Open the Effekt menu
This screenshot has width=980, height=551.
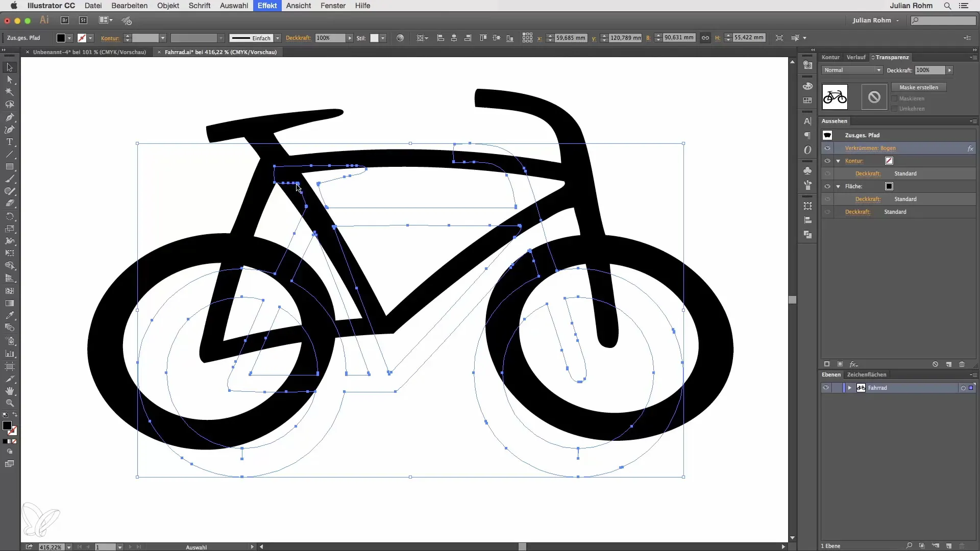267,6
